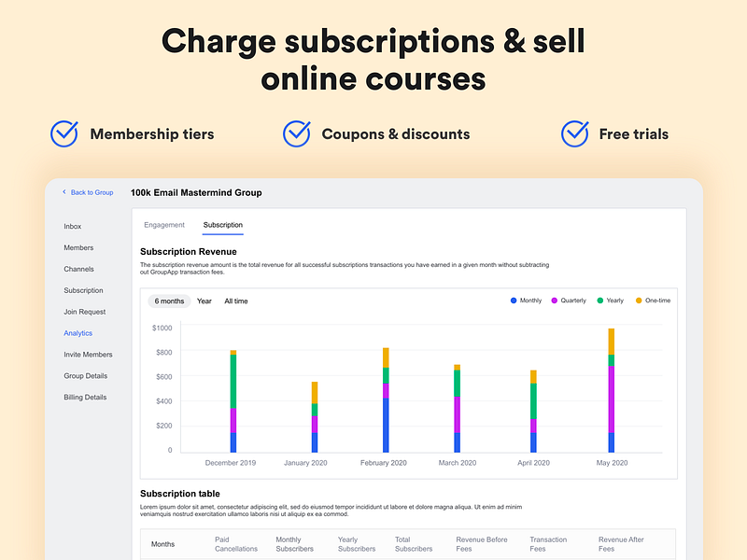747x560 pixels.
Task: Toggle the One-time legend orange dot
Action: (639, 301)
